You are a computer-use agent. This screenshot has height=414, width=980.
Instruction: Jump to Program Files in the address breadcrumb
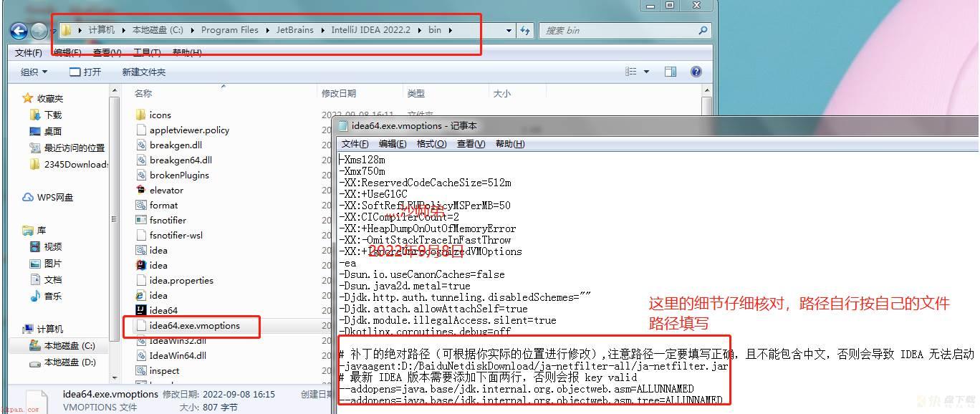click(229, 30)
